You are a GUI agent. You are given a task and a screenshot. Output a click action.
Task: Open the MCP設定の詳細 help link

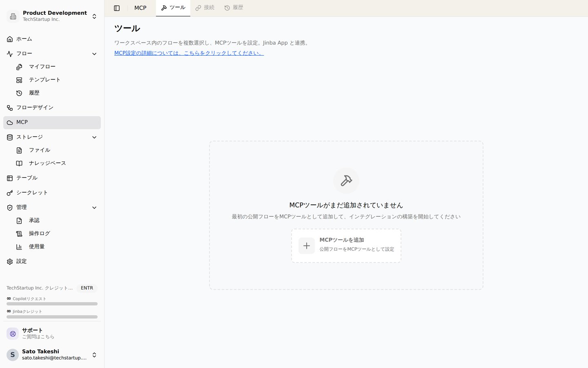(x=189, y=53)
